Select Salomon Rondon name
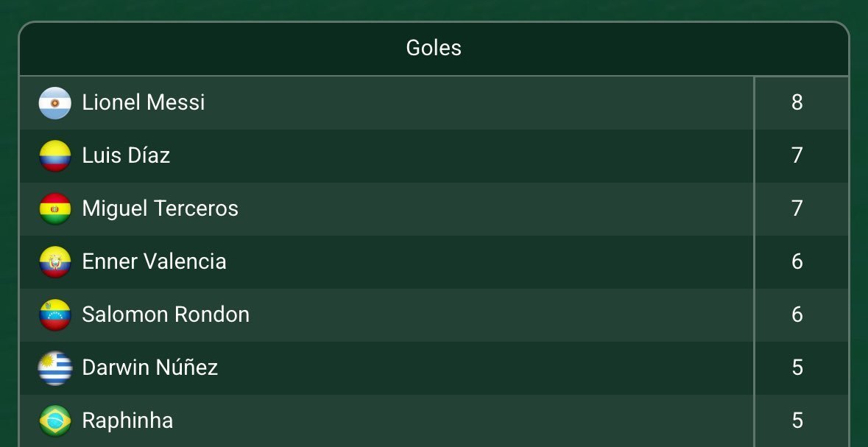The image size is (868, 447). tap(166, 314)
